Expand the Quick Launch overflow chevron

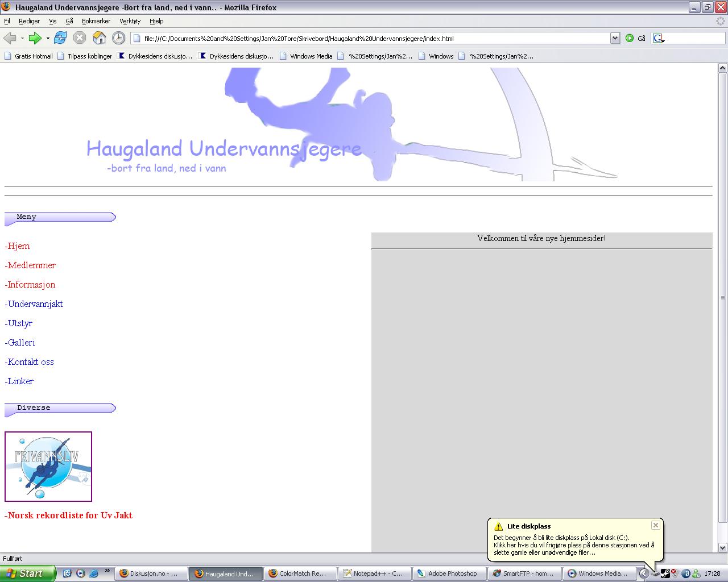click(107, 571)
